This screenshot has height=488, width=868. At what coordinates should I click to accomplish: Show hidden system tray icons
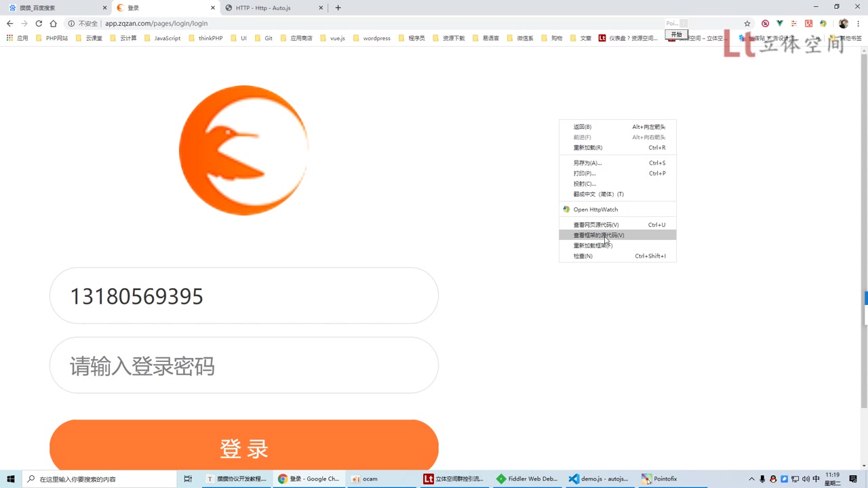coord(751,479)
